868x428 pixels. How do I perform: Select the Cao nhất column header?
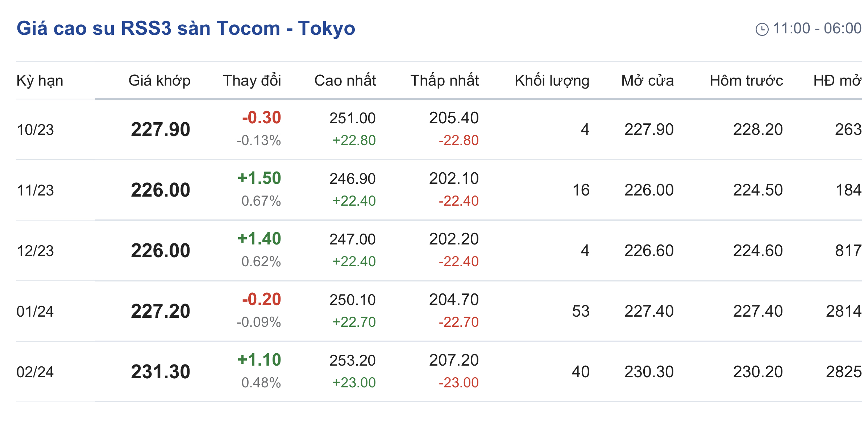click(345, 81)
